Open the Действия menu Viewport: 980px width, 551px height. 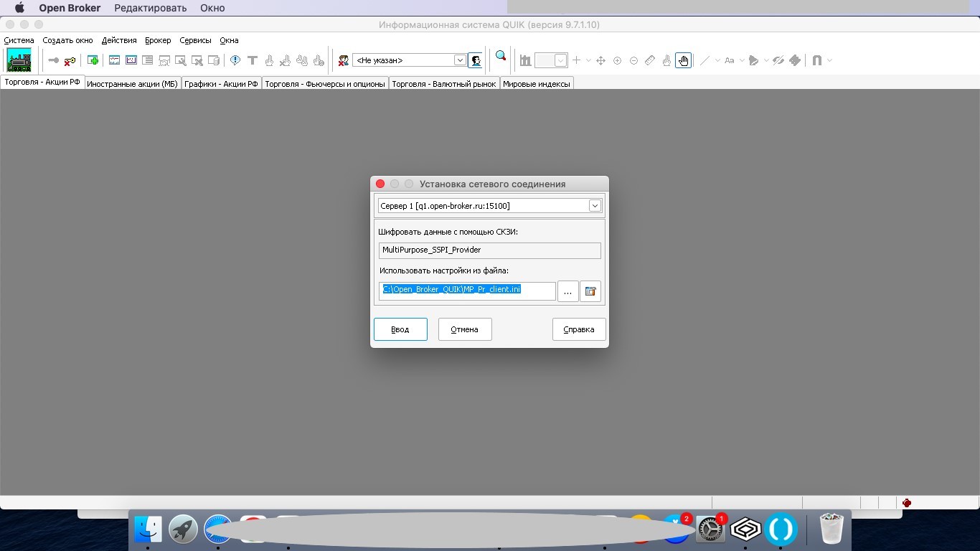click(x=119, y=40)
